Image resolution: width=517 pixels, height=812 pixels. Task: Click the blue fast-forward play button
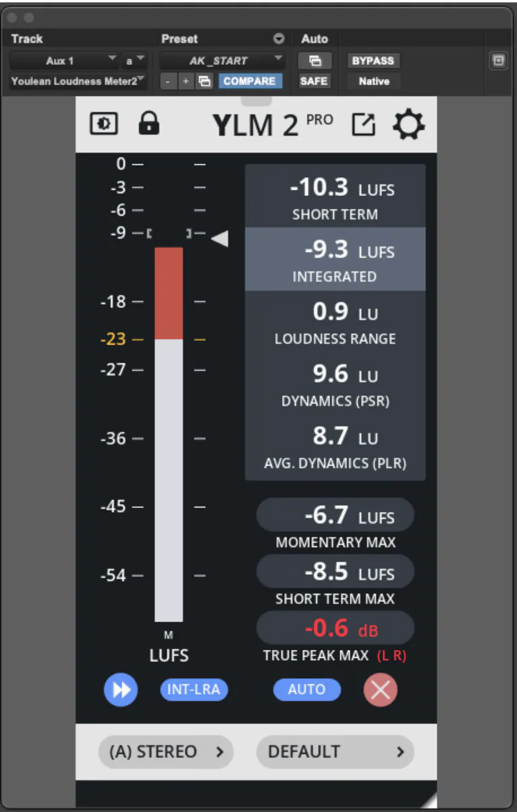[121, 690]
